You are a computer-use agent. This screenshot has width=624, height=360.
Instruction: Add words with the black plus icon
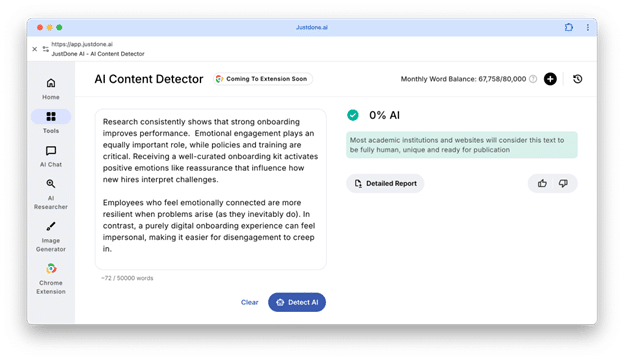pos(550,79)
